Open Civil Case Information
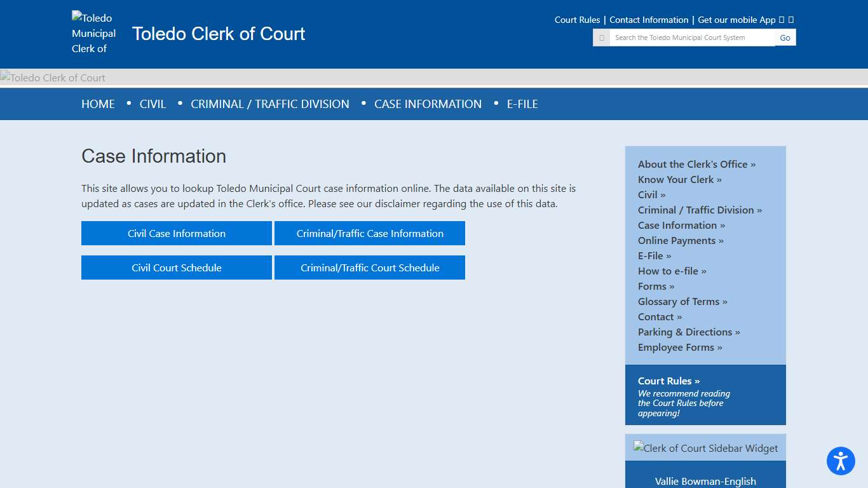Image resolution: width=868 pixels, height=488 pixels. (177, 233)
